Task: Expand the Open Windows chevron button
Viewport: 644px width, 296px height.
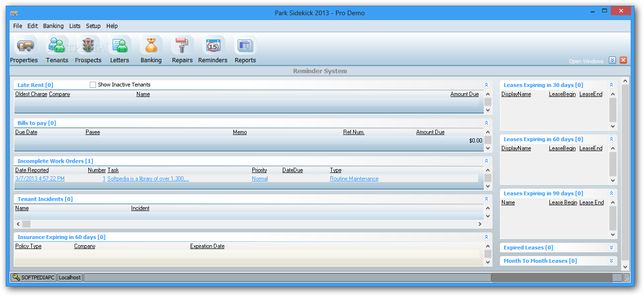Action: pyautogui.click(x=612, y=60)
